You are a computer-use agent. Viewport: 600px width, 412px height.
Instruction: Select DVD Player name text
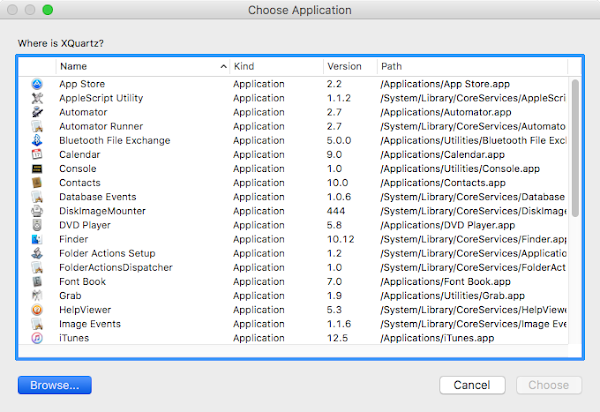pyautogui.click(x=85, y=225)
